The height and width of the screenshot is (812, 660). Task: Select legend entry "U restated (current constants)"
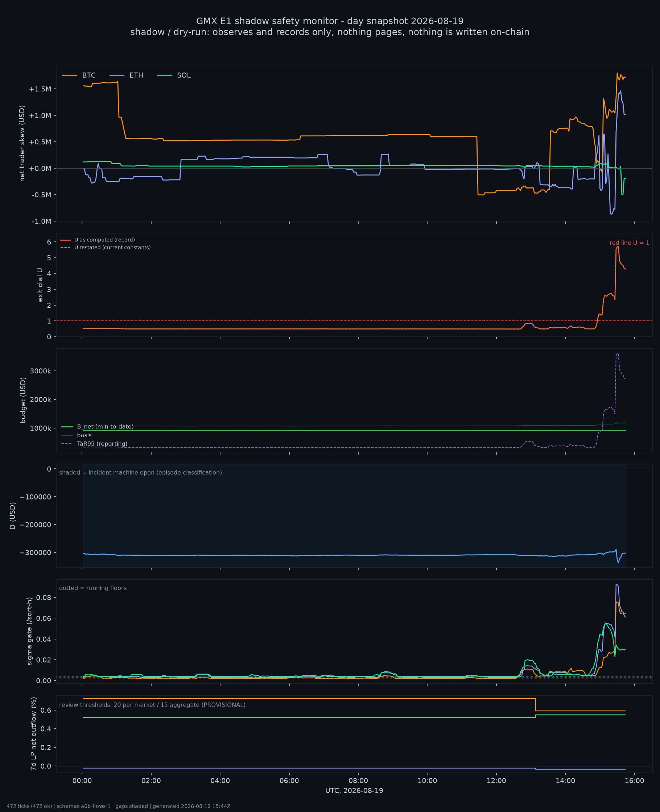click(105, 247)
